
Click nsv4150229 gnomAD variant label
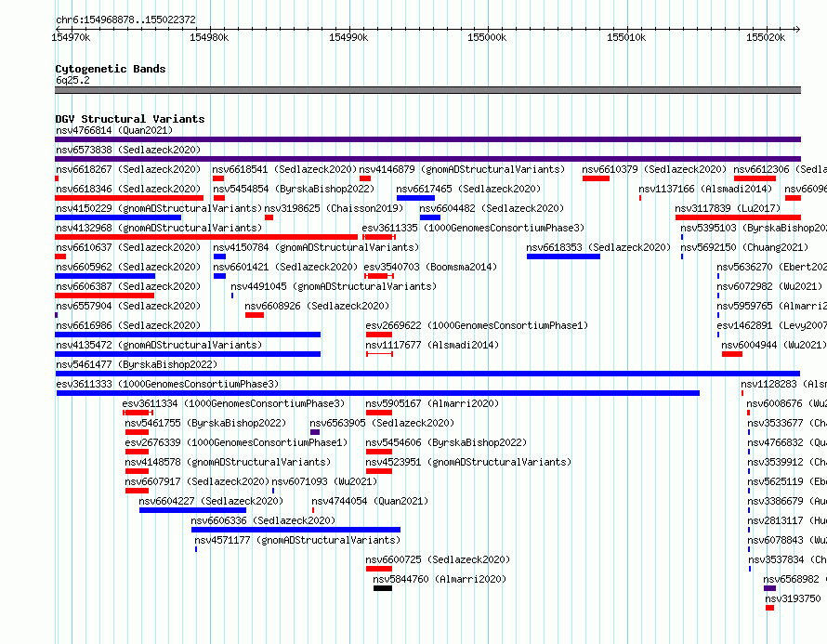click(x=159, y=208)
